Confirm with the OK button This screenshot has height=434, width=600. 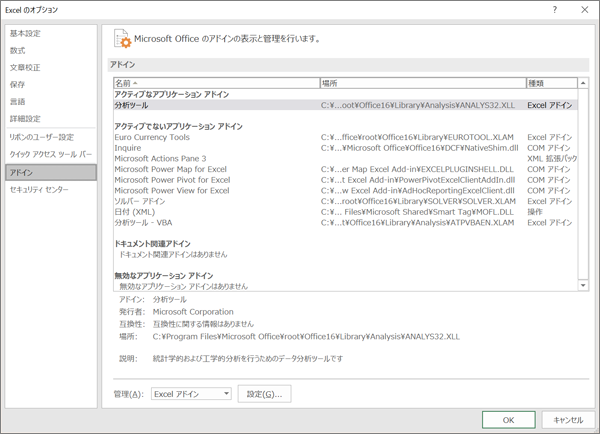[x=509, y=420]
